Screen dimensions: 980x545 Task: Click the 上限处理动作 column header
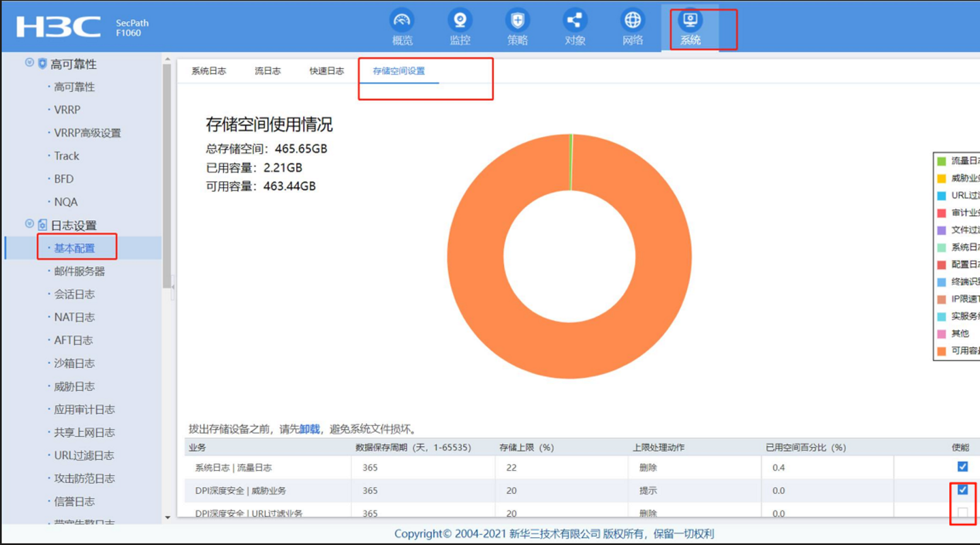[658, 448]
